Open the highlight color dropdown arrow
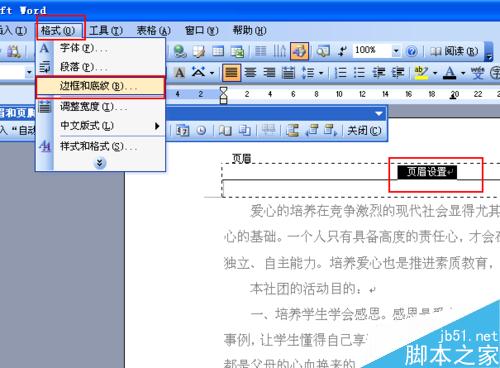 point(435,72)
